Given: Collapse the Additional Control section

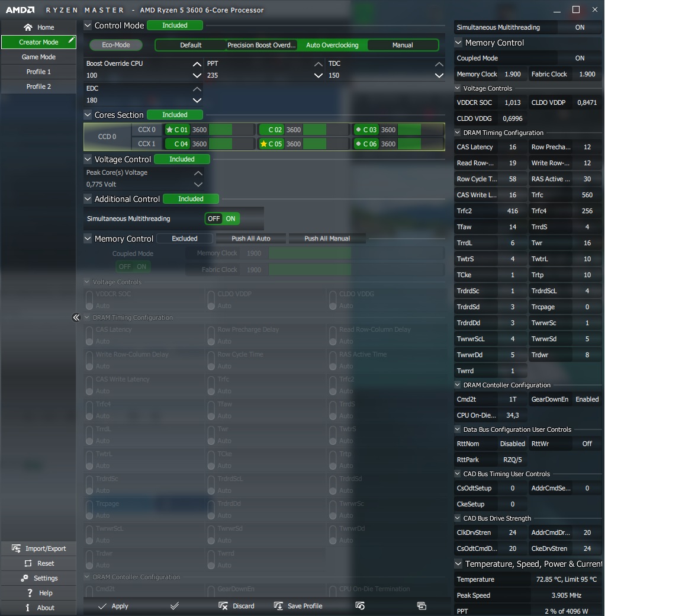Looking at the screenshot, I should tap(88, 199).
